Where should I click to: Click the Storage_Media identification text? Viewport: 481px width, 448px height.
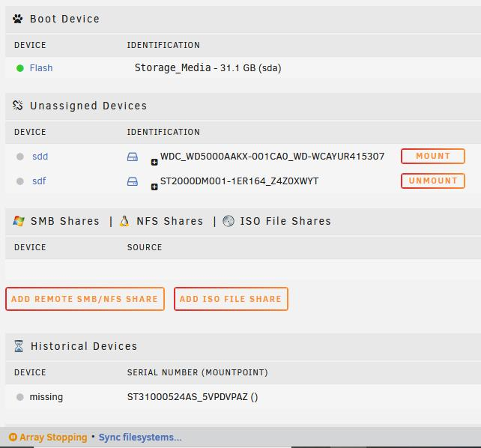point(173,67)
